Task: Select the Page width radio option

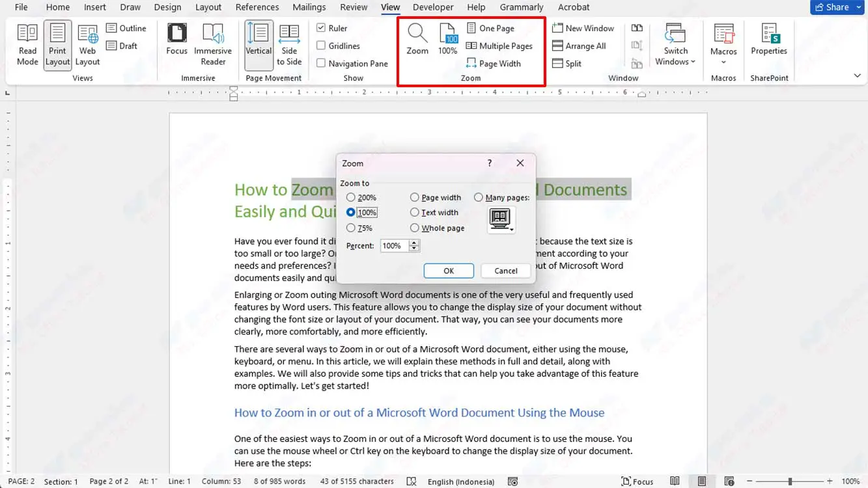Action: [415, 197]
